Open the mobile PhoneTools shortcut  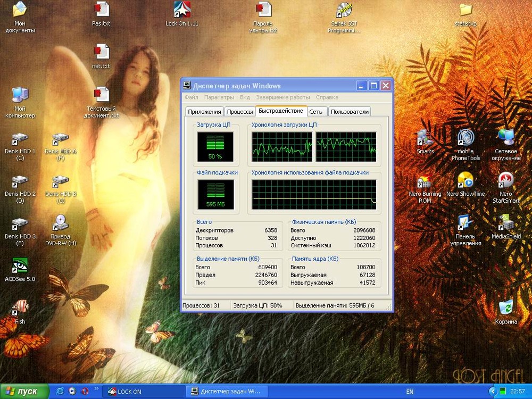[x=465, y=138]
